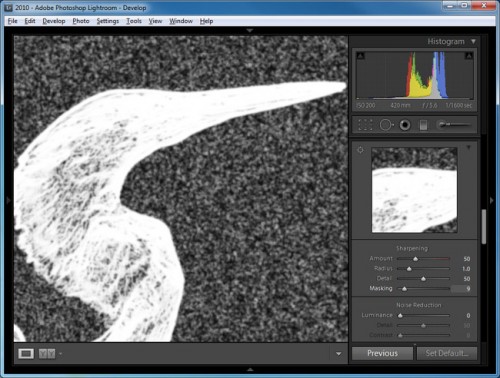Select the Red Eye Correction tool
Image resolution: width=500 pixels, height=378 pixels.
(x=405, y=125)
